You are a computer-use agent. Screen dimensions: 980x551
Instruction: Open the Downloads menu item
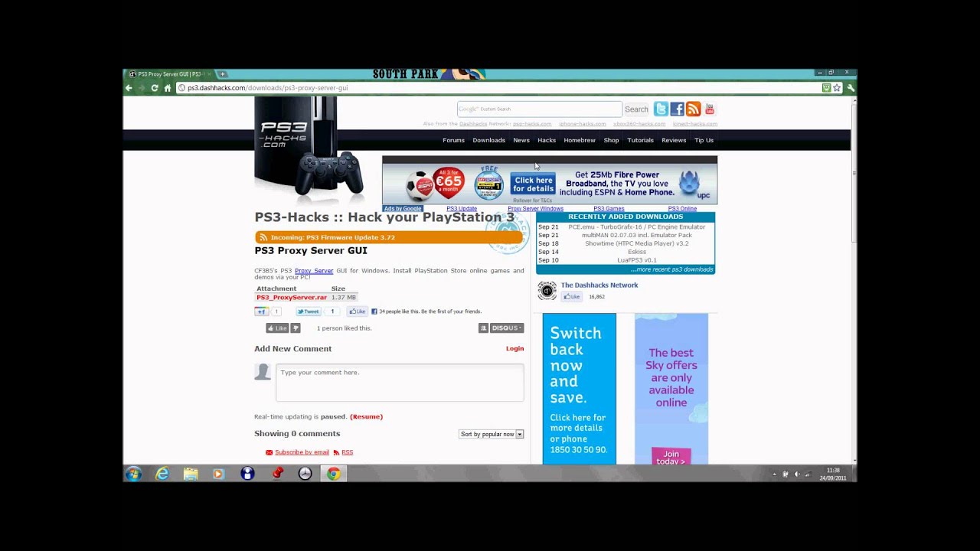pyautogui.click(x=488, y=140)
